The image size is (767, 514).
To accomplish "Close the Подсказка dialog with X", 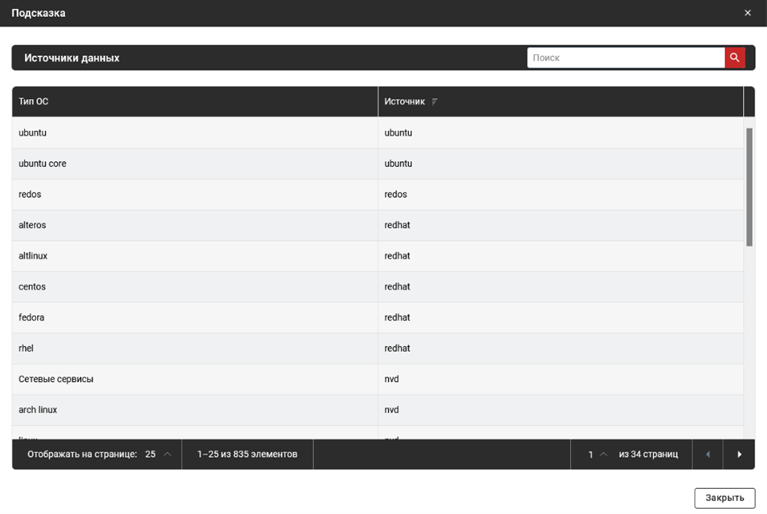I will pyautogui.click(x=747, y=13).
